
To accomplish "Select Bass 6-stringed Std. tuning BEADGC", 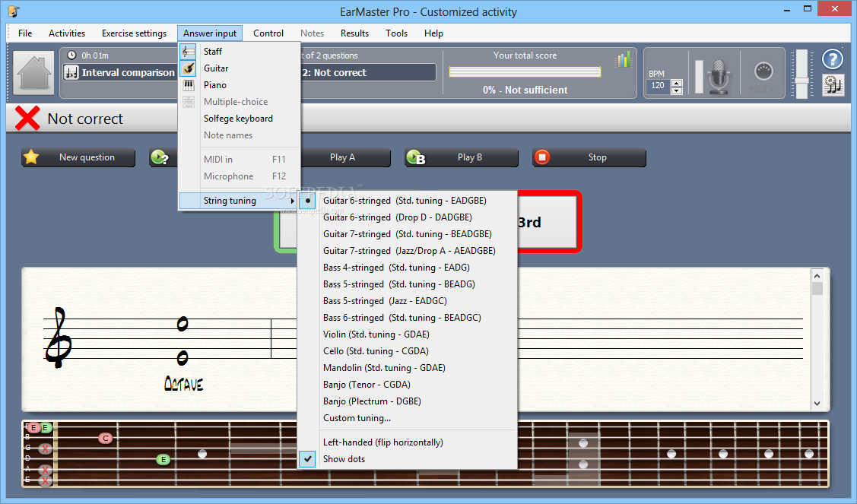I will (407, 318).
